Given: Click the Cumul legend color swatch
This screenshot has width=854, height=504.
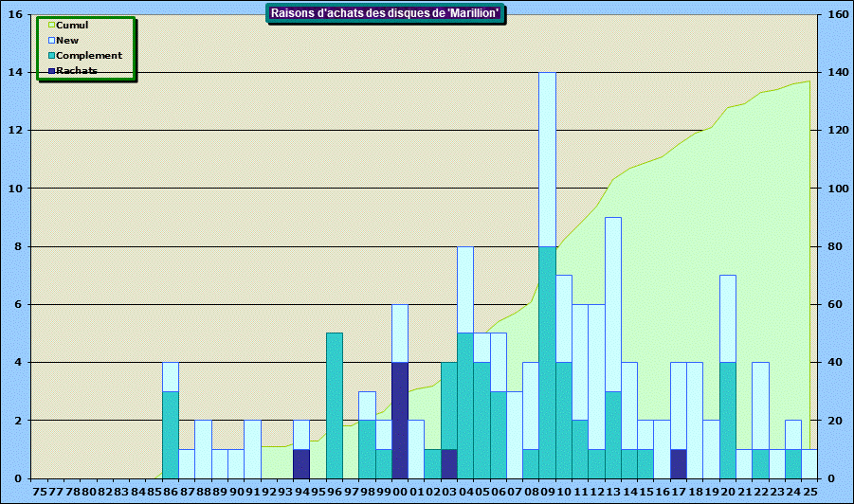Looking at the screenshot, I should [x=50, y=26].
